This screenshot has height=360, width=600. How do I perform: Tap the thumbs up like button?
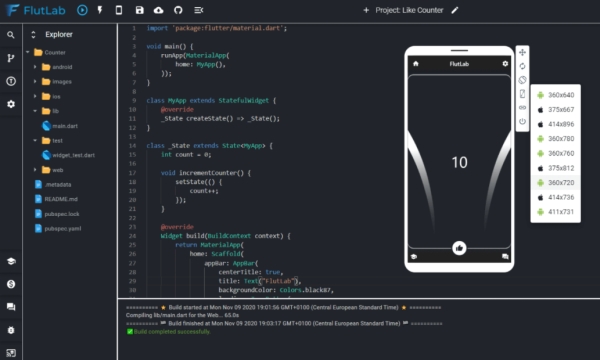pos(459,248)
